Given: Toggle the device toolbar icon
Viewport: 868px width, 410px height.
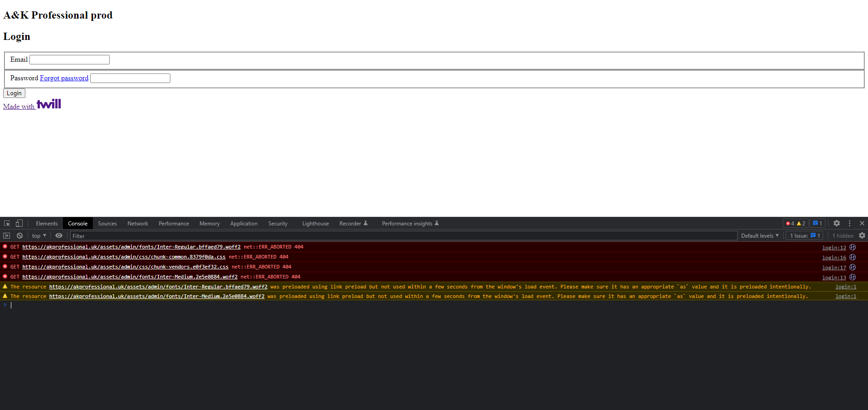Looking at the screenshot, I should tap(19, 224).
